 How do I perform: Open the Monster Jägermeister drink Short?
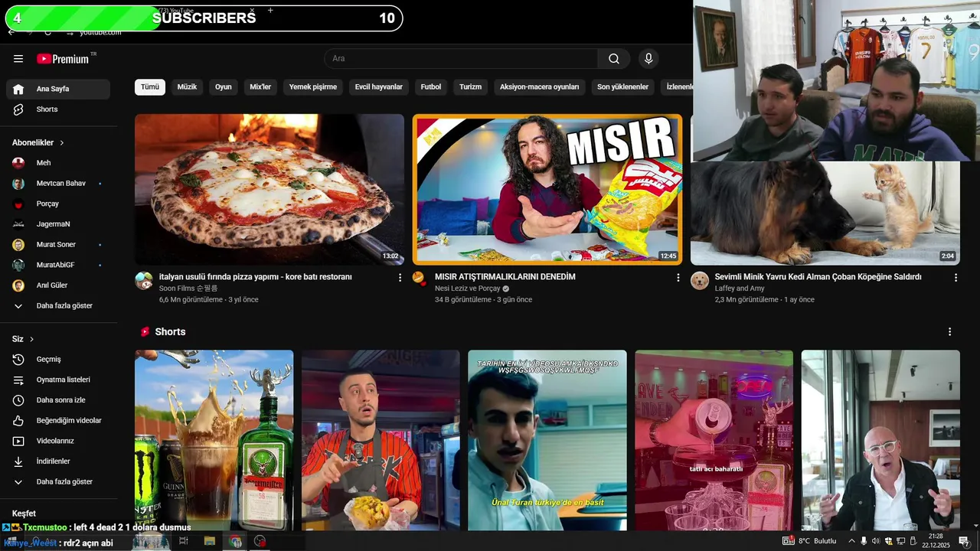[x=214, y=440]
